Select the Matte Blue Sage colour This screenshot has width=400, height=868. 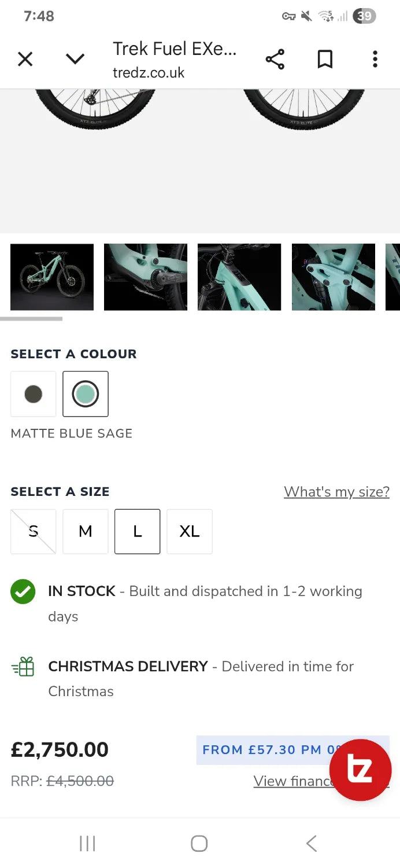tap(86, 394)
